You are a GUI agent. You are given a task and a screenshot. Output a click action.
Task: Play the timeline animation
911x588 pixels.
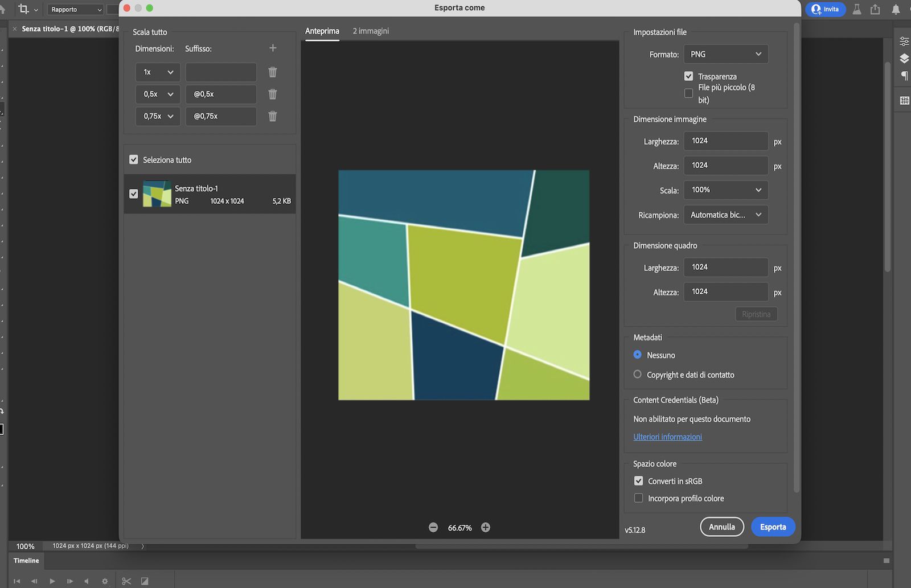tap(52, 581)
